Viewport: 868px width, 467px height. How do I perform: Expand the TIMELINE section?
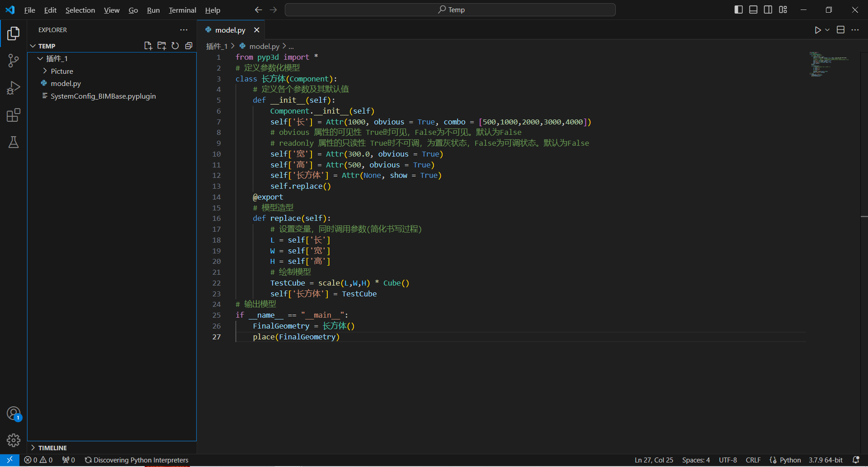(x=52, y=448)
